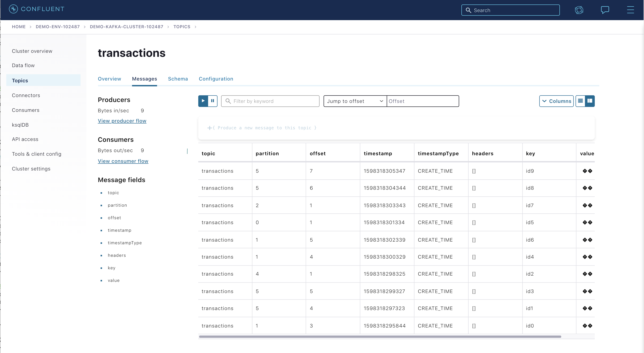
Task: Open the Jump to offset dropdown
Action: point(355,101)
